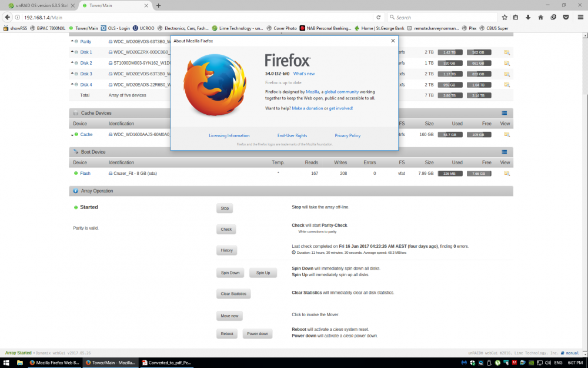The height and width of the screenshot is (368, 588).
Task: Open the BiPAC 7800NXL bookmark
Action: coord(48,28)
